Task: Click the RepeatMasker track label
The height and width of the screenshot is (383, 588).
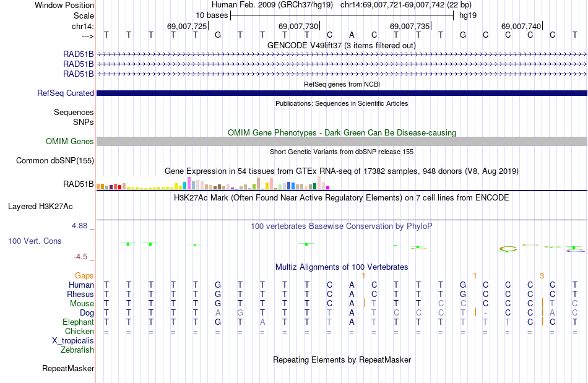Action: (68, 368)
